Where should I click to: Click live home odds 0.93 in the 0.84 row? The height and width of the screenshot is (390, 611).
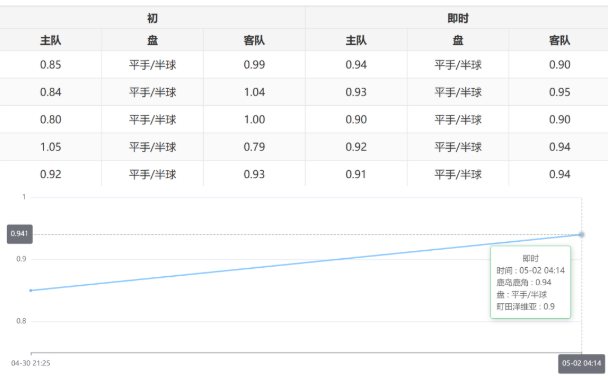point(356,92)
